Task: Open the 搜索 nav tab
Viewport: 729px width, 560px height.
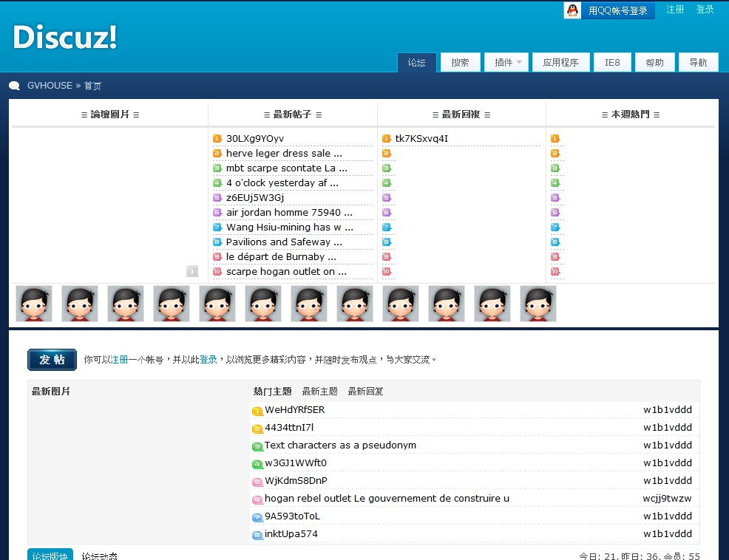Action: 461,62
